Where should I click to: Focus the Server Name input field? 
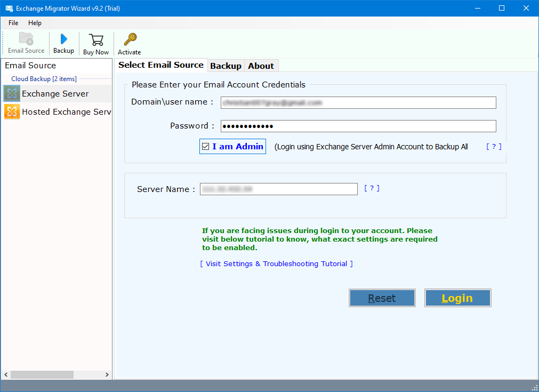(x=279, y=189)
